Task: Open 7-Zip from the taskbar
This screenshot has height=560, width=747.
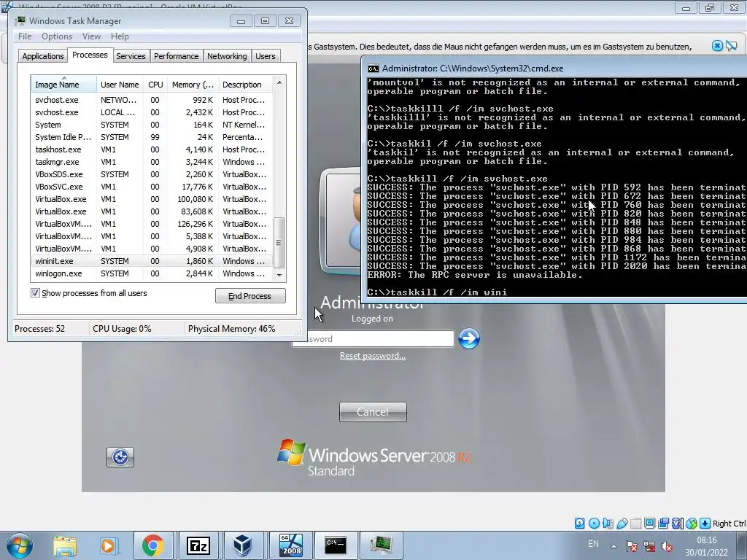Action: [198, 545]
